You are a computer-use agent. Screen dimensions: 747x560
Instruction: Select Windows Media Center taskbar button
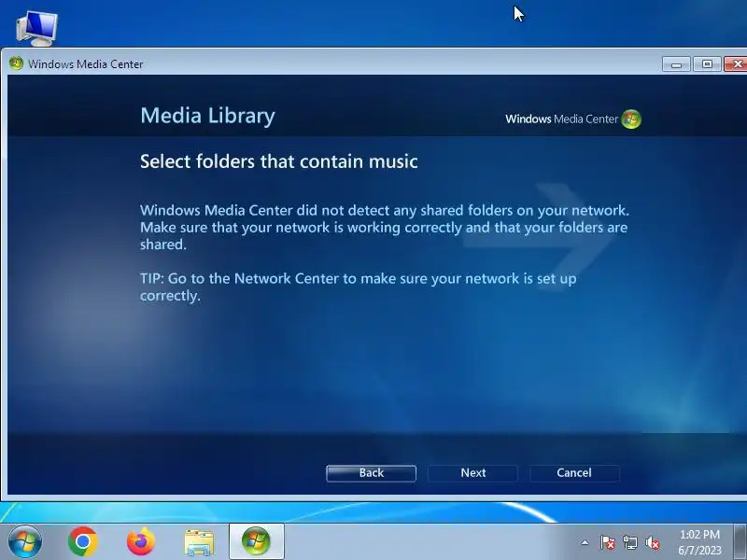256,541
